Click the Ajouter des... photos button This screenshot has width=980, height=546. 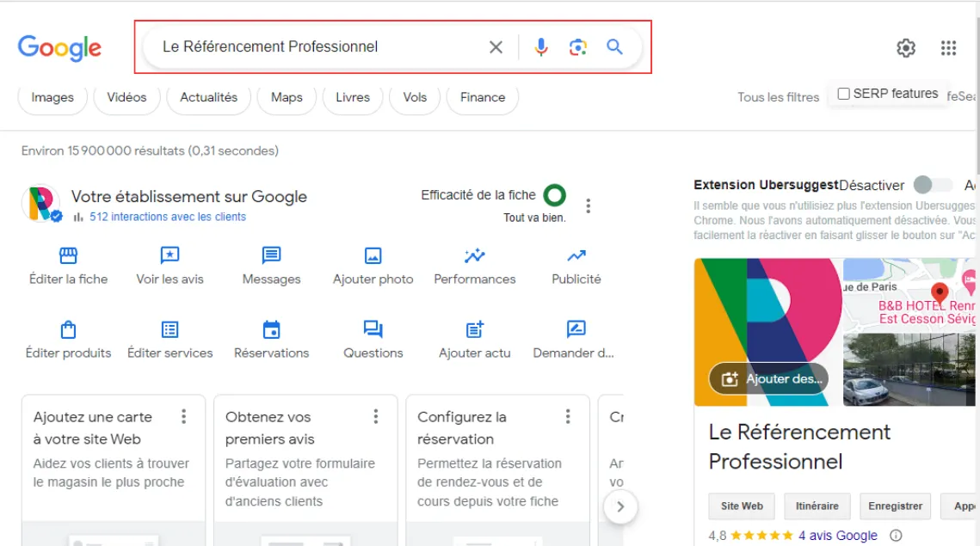pos(769,378)
